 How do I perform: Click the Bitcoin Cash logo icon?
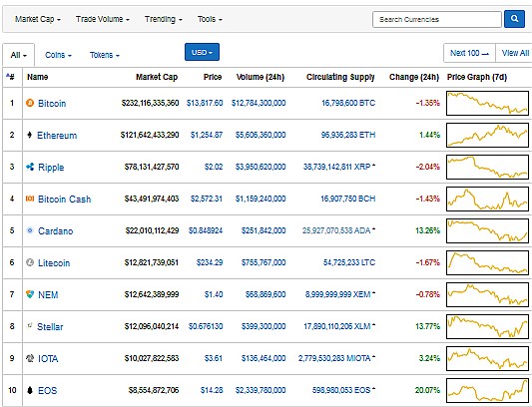click(30, 199)
